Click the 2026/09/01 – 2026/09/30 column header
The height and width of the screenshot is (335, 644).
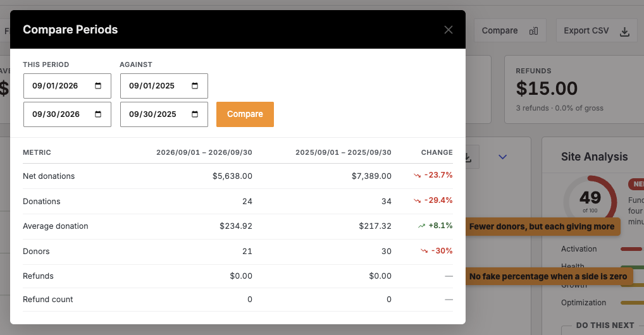tap(204, 152)
